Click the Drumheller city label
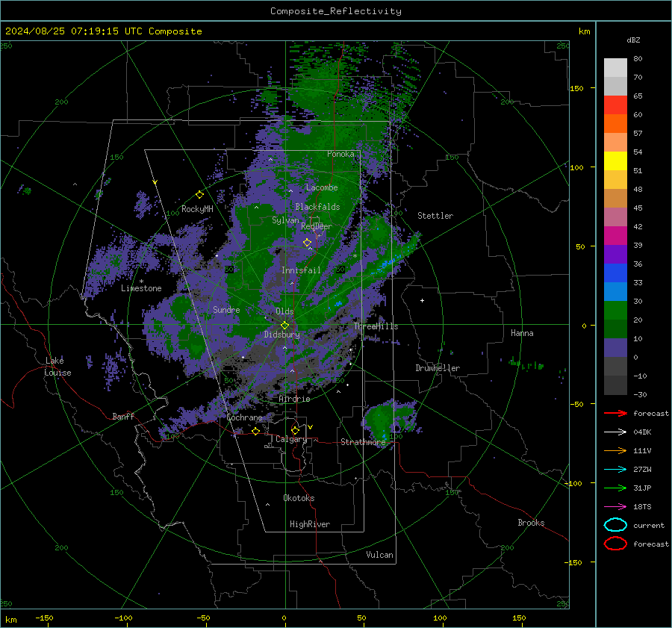Image resolution: width=672 pixels, height=628 pixels. point(438,368)
